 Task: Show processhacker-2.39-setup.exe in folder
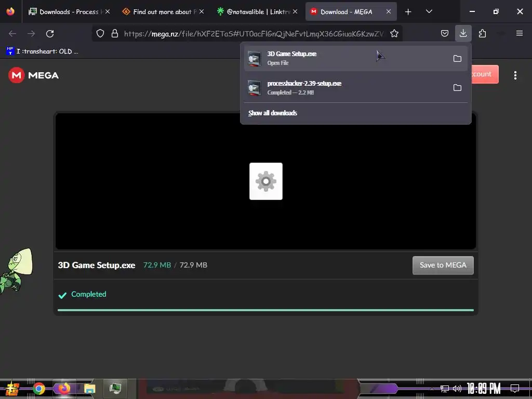(457, 87)
